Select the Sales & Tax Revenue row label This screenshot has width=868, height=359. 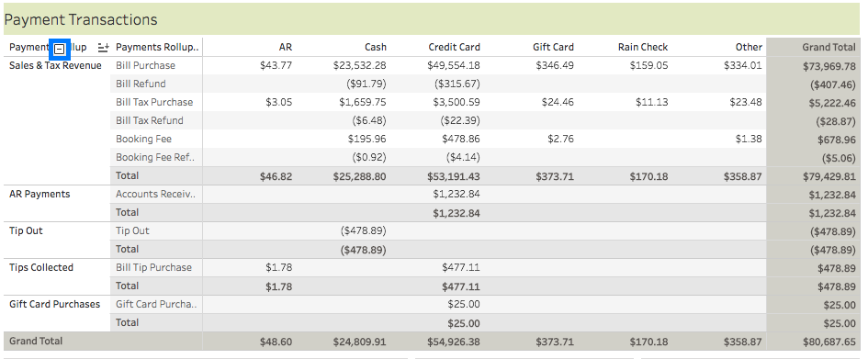[x=55, y=65]
